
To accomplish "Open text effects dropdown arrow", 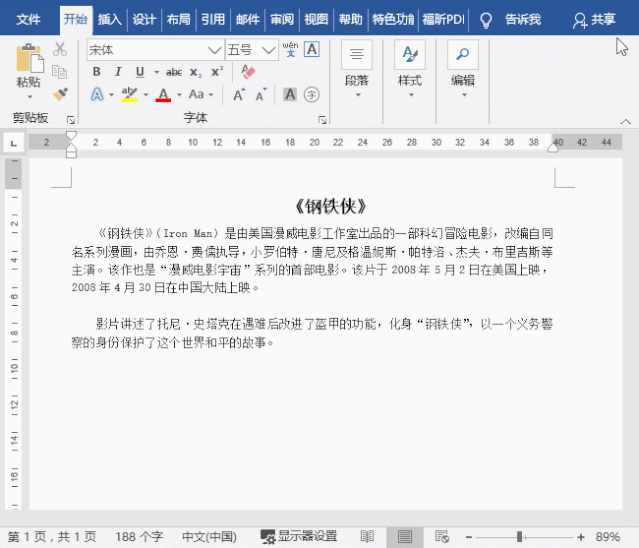I will pyautogui.click(x=112, y=95).
